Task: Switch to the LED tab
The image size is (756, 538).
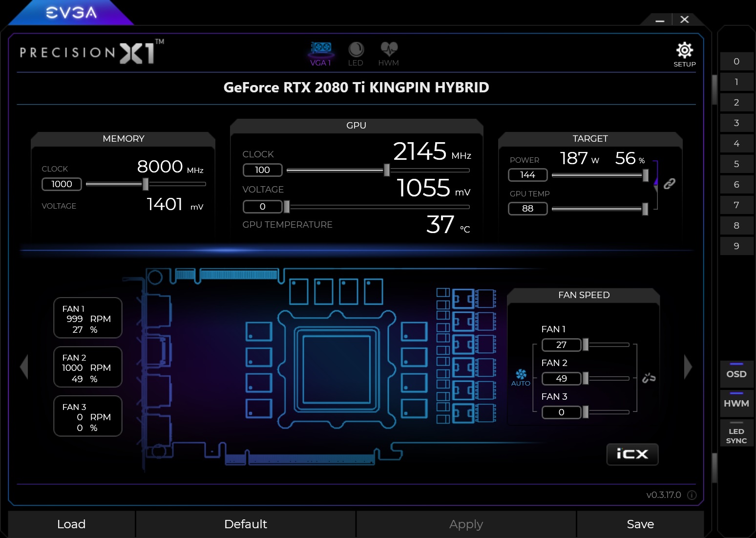Action: (x=356, y=54)
